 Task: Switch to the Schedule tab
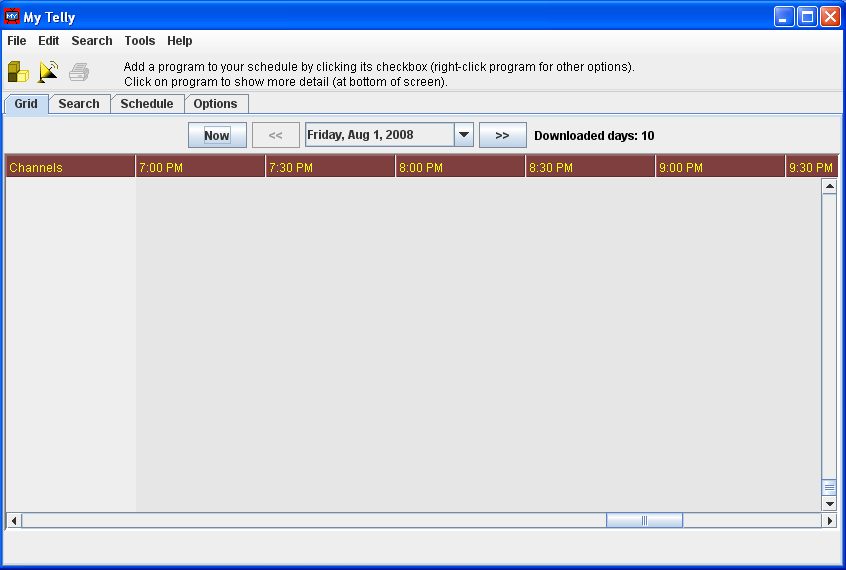147,104
